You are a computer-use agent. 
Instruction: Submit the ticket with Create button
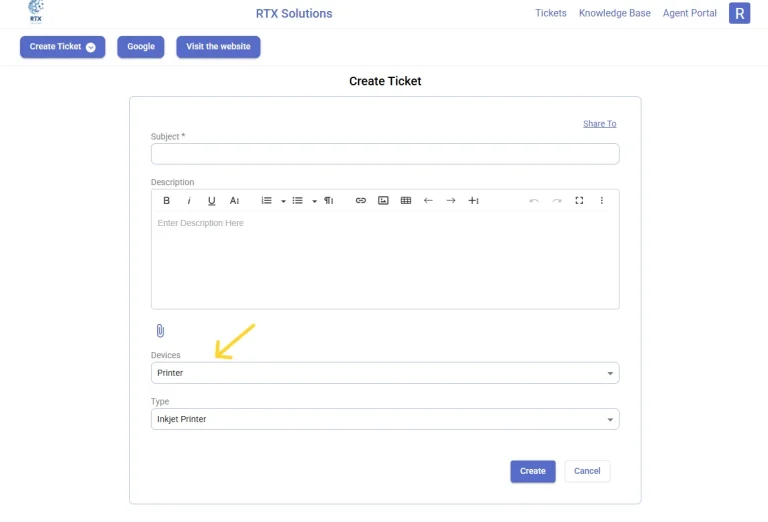click(533, 471)
